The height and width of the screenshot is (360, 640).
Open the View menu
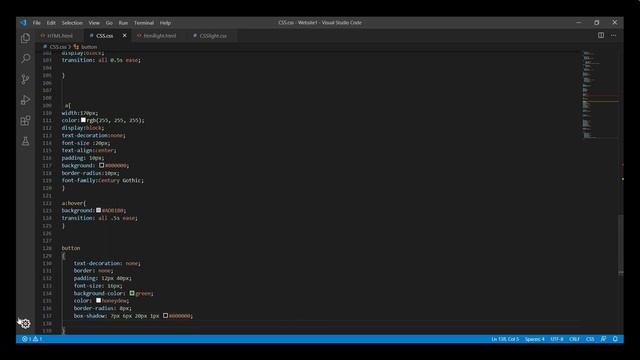pos(94,23)
